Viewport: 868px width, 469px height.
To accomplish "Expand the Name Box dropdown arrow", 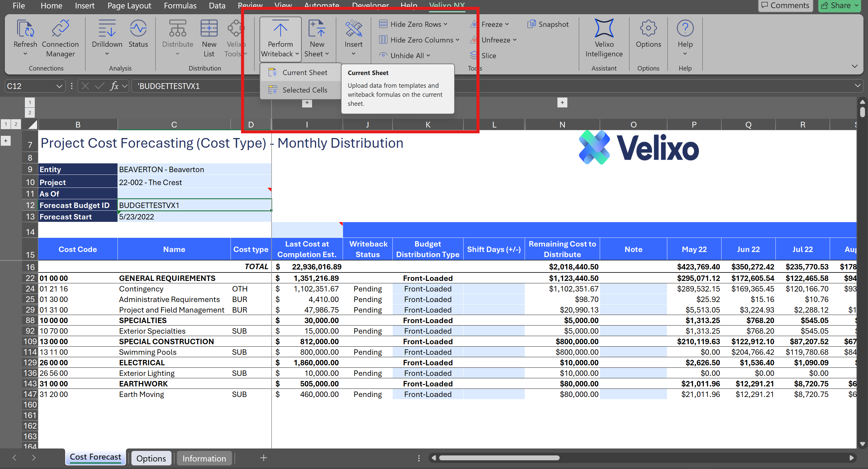I will (x=59, y=86).
